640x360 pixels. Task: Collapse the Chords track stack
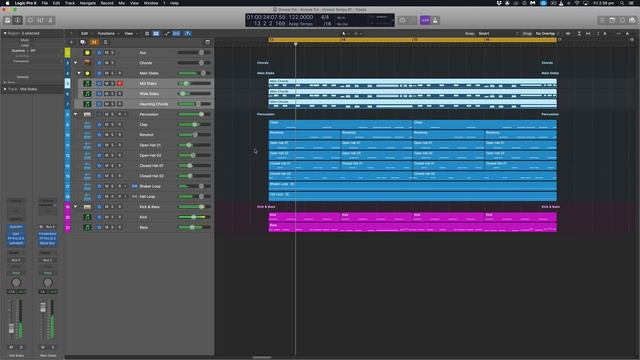click(76, 63)
